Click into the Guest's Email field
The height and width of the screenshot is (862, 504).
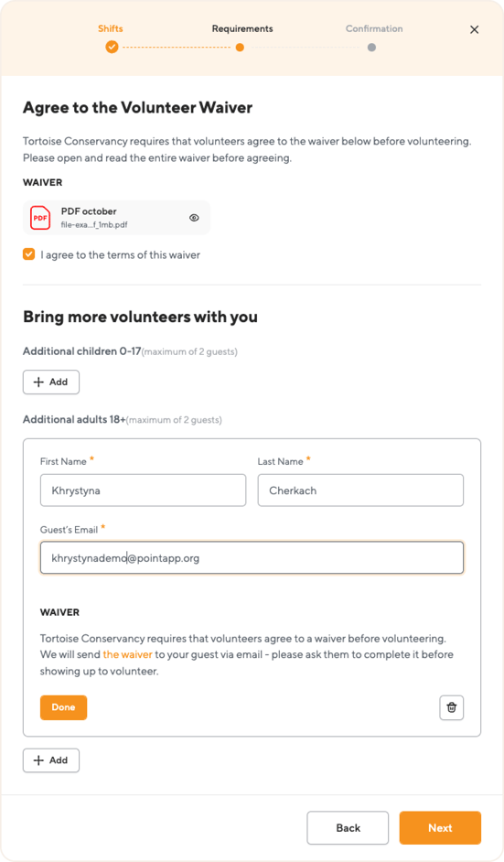tap(252, 558)
